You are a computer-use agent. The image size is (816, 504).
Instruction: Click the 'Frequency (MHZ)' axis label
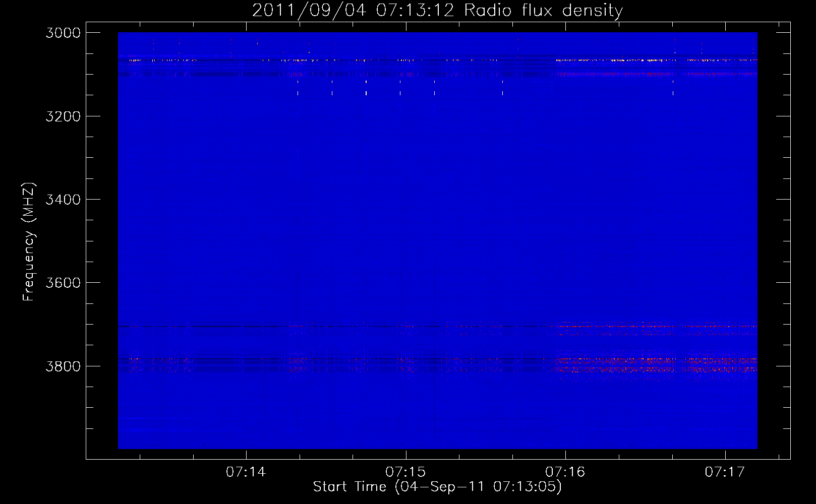[29, 242]
